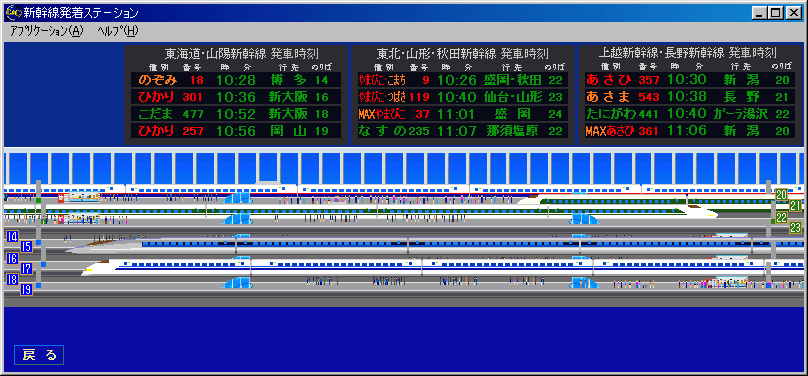Click platform 14 number marker

(12, 236)
